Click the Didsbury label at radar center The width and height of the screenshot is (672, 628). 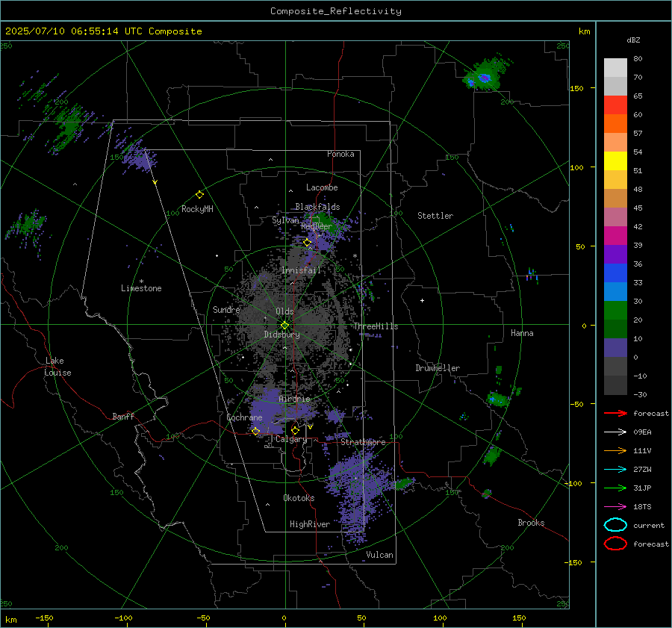click(x=281, y=335)
